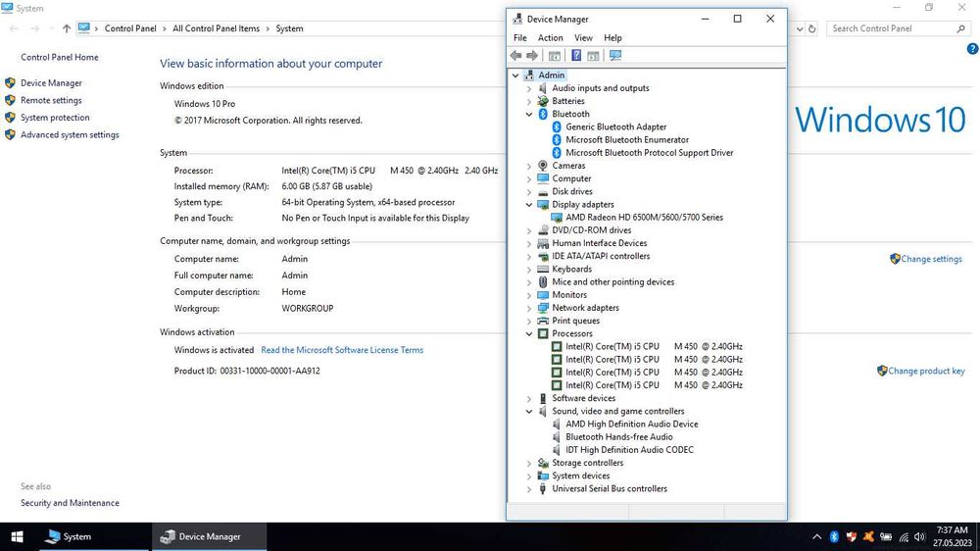This screenshot has height=551, width=980.
Task: Select Microsoft Bluetooth Enumerator device
Action: tap(627, 140)
